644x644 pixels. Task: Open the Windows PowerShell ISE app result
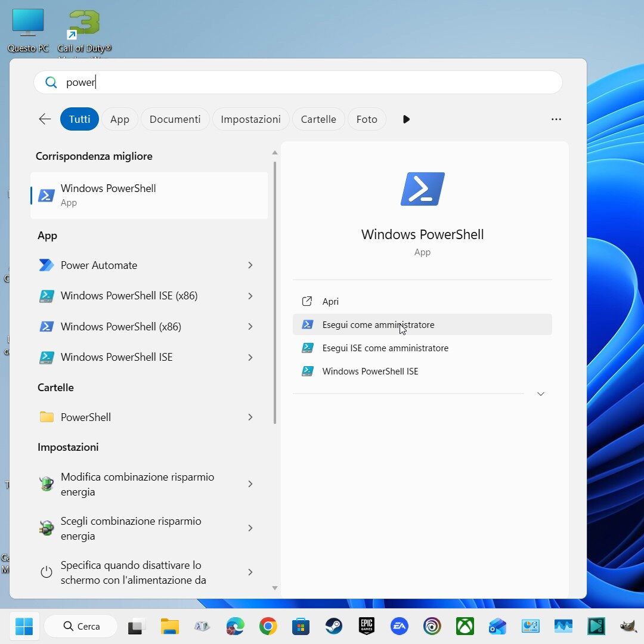click(149, 357)
